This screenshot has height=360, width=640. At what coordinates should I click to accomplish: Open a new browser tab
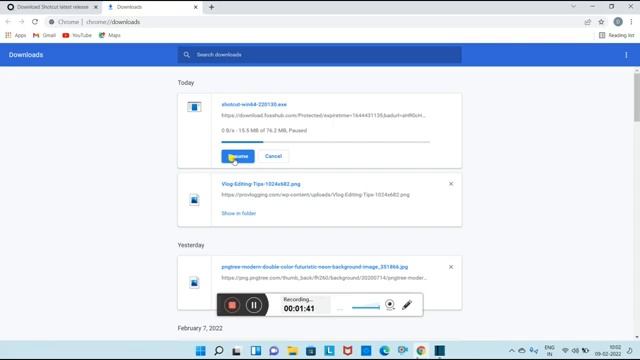211,7
